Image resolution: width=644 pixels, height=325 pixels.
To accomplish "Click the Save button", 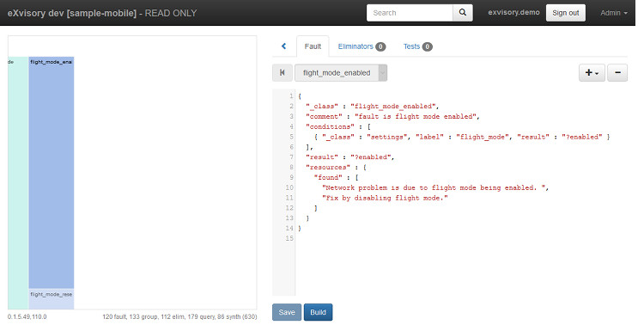I will 287,312.
